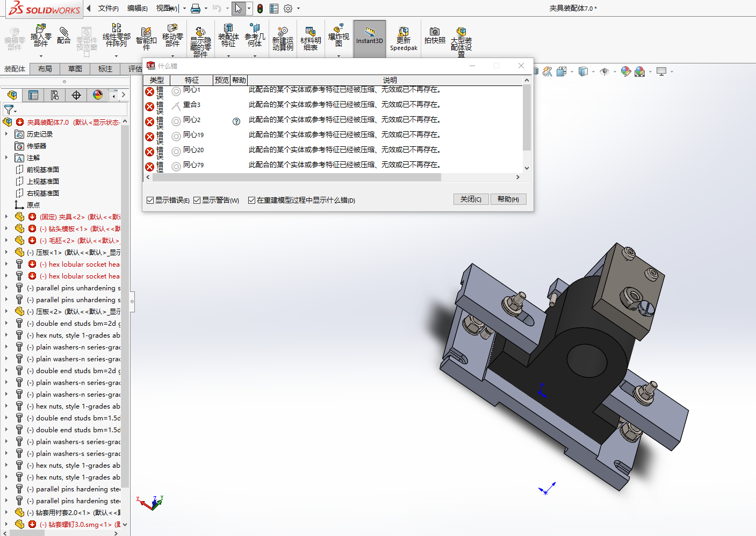Open the 文件 menu

[109, 8]
